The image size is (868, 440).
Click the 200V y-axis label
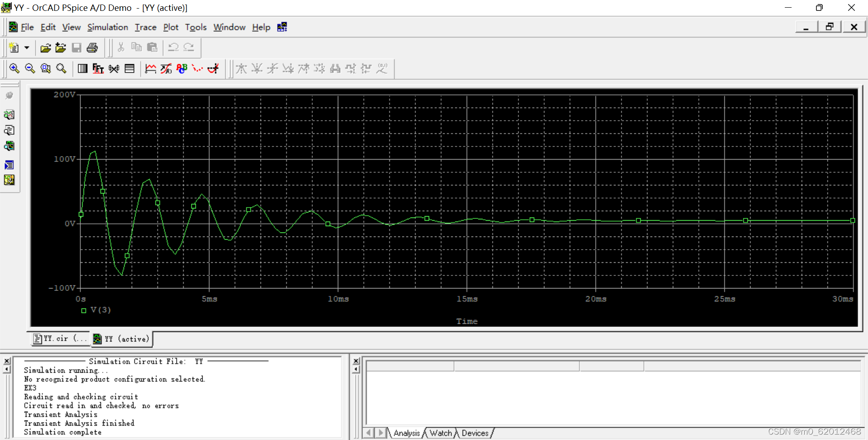tap(64, 95)
